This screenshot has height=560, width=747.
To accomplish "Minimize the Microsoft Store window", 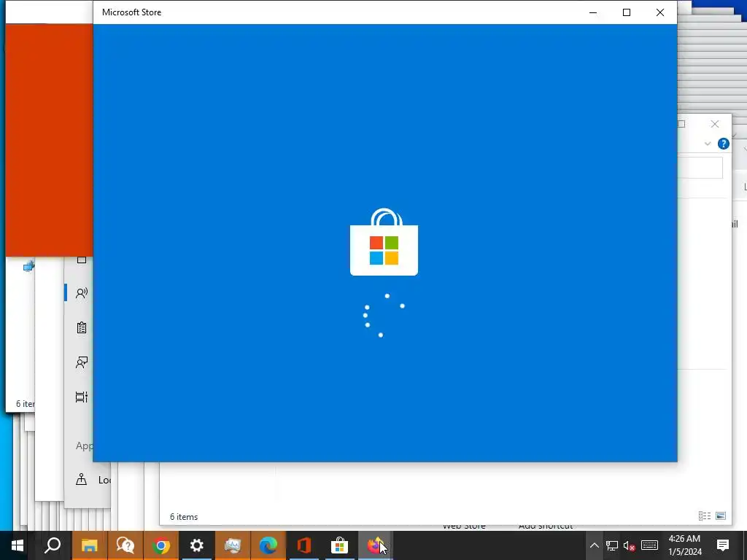I will (x=593, y=12).
